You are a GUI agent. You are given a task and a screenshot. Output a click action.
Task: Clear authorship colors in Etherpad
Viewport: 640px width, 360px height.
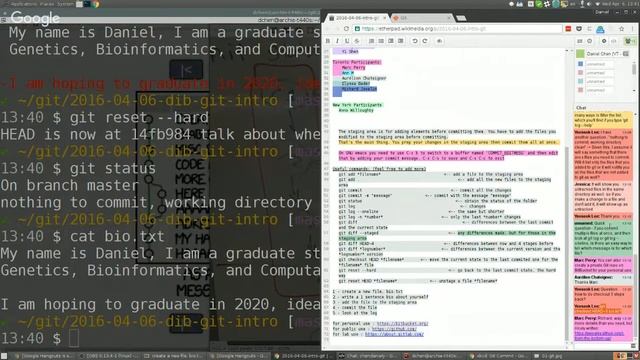tap(439, 41)
